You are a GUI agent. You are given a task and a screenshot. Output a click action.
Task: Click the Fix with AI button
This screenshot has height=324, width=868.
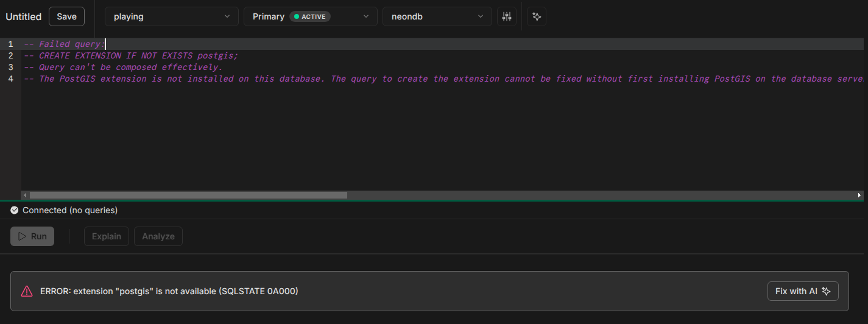pyautogui.click(x=803, y=291)
